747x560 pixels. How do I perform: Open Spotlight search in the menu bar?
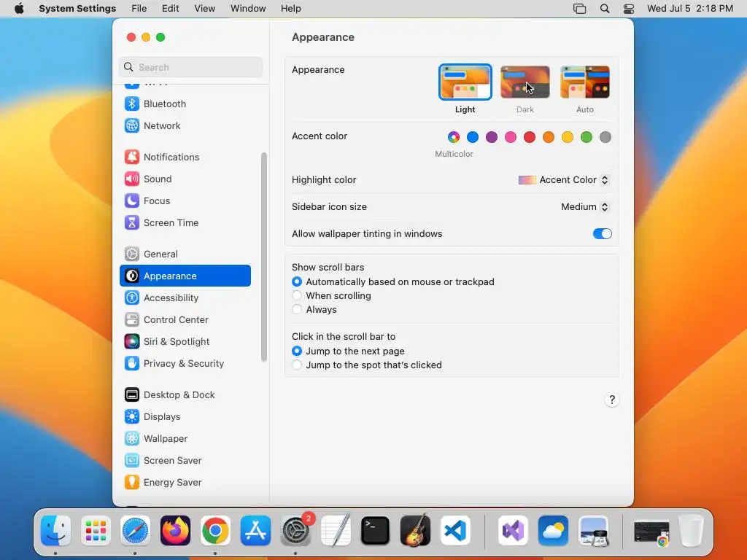tap(605, 9)
